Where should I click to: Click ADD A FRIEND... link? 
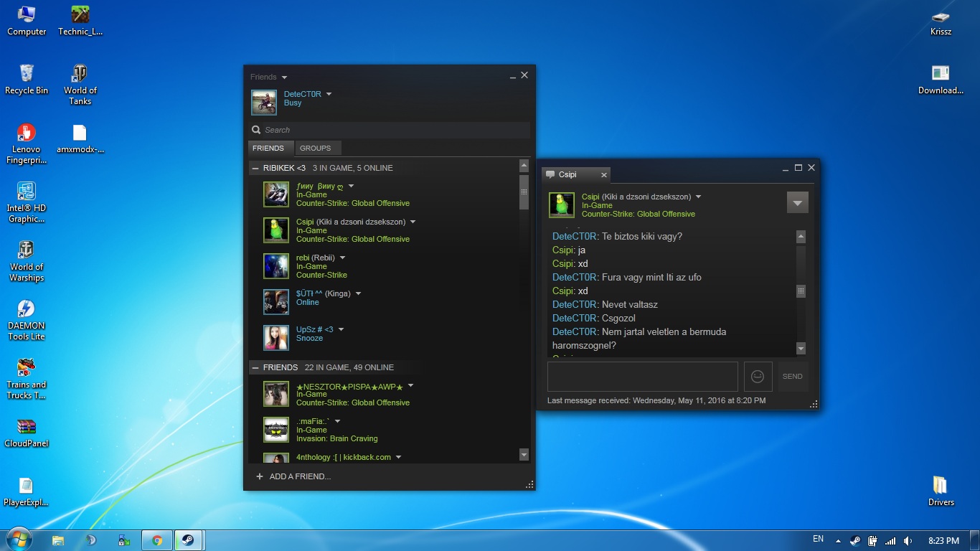300,476
